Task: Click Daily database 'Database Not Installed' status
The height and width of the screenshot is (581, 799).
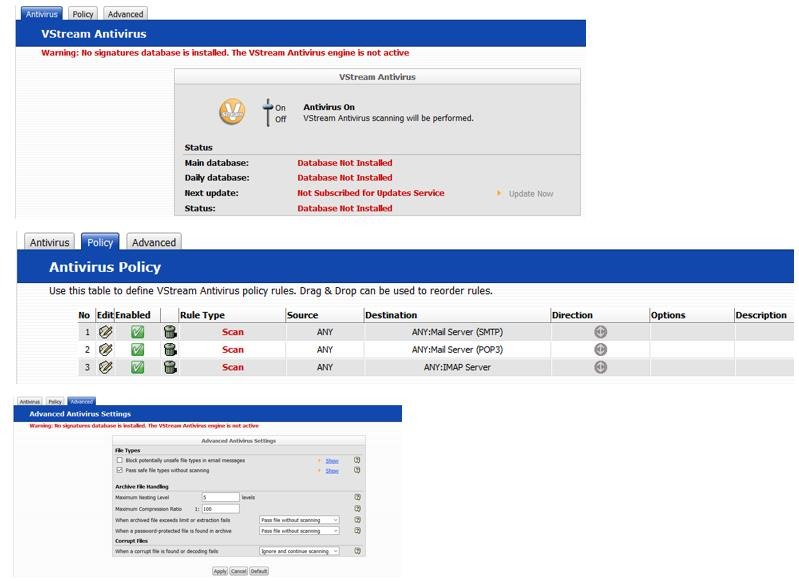Action: tap(345, 178)
